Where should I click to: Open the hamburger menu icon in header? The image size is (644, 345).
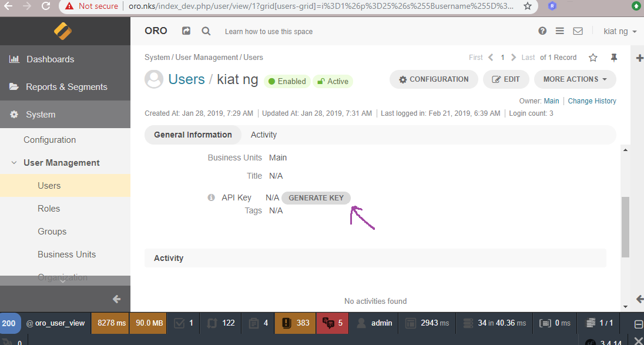(560, 31)
